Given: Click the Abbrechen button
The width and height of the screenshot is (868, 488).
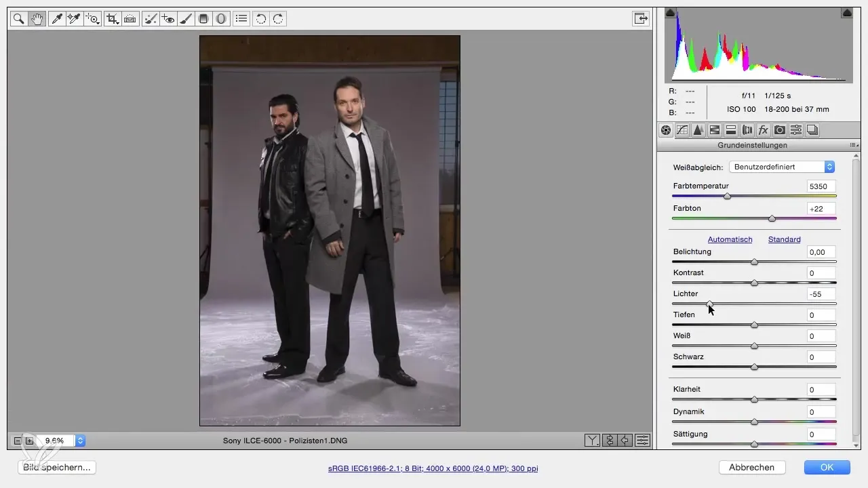Looking at the screenshot, I should [752, 467].
